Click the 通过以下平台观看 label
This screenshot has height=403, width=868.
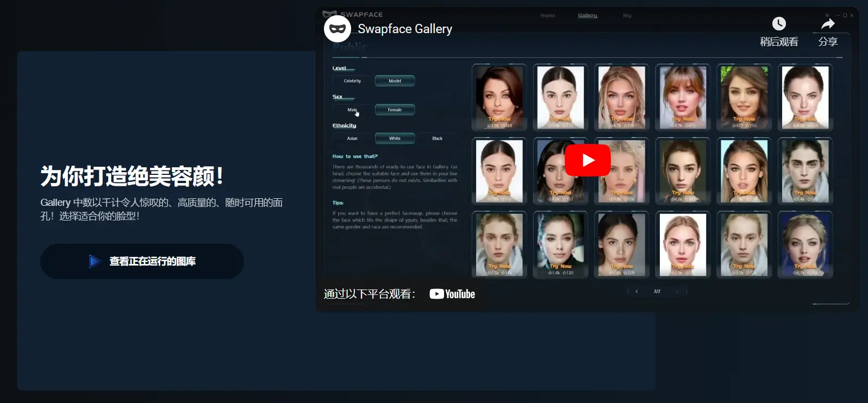[x=370, y=294]
